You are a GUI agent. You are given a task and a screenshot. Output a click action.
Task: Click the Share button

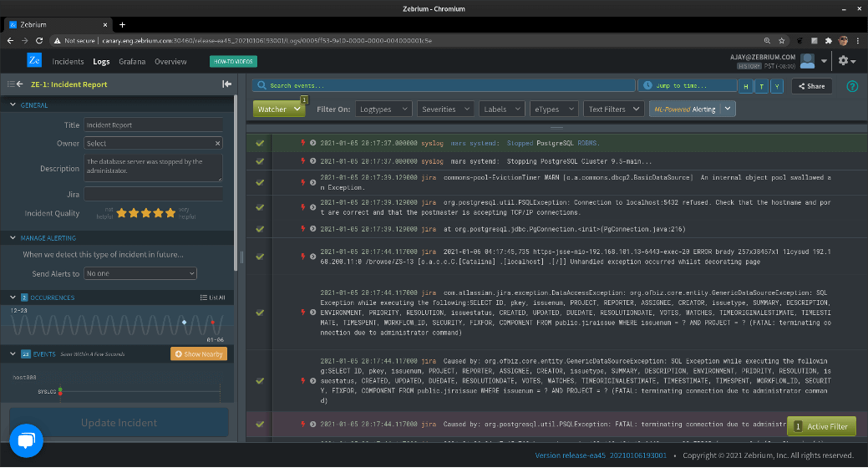[x=811, y=86]
